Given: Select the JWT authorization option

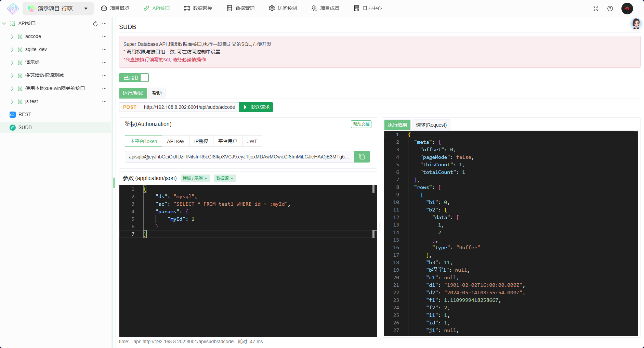Looking at the screenshot, I should (x=252, y=141).
